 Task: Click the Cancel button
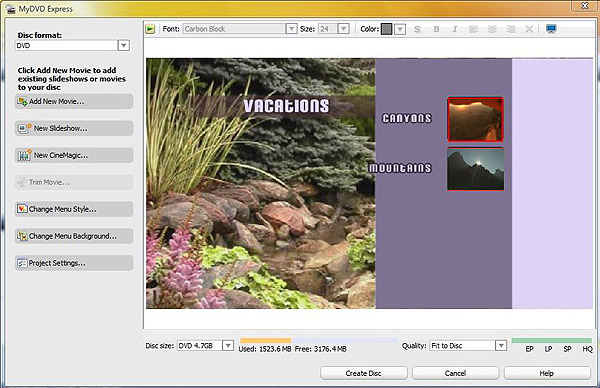(455, 373)
